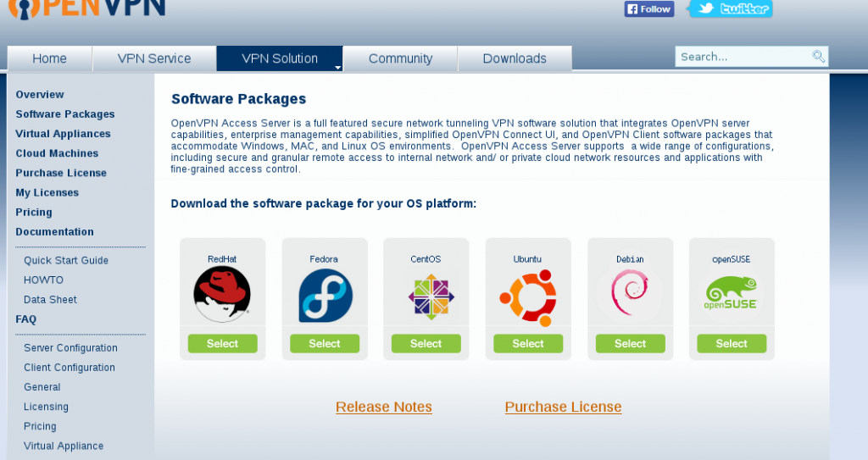This screenshot has height=460, width=868.
Task: Open VPN Solution dropdown arrow
Action: pos(337,68)
